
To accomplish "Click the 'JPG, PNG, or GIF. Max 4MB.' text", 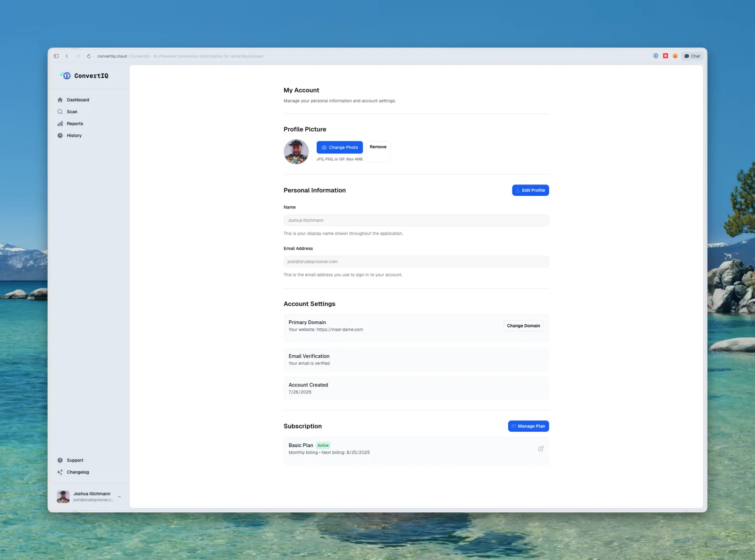I will (340, 159).
